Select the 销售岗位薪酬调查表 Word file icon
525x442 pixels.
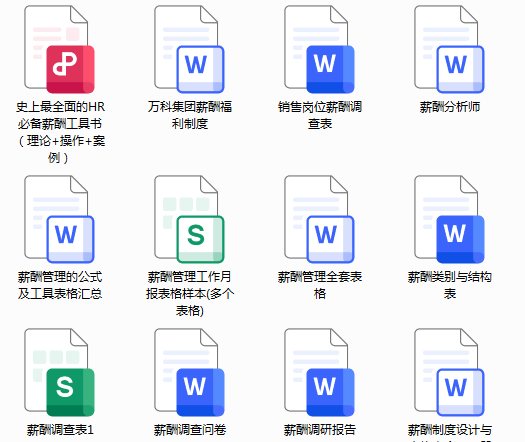pos(319,49)
